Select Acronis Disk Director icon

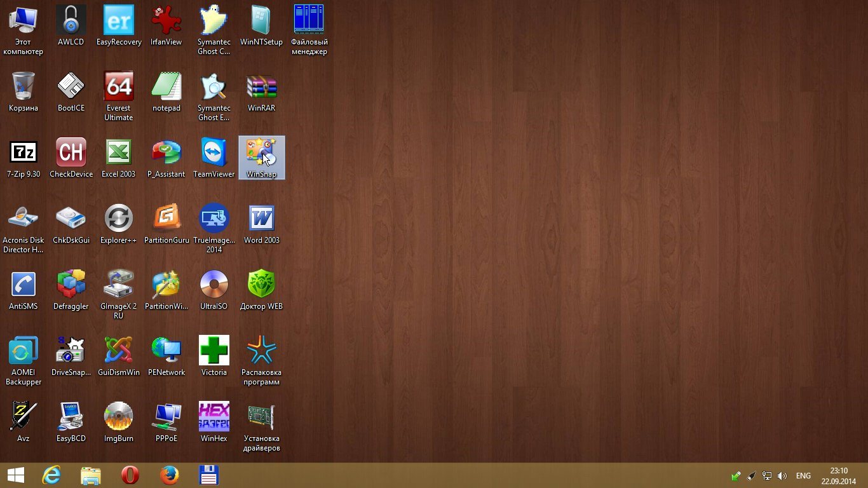coord(24,228)
